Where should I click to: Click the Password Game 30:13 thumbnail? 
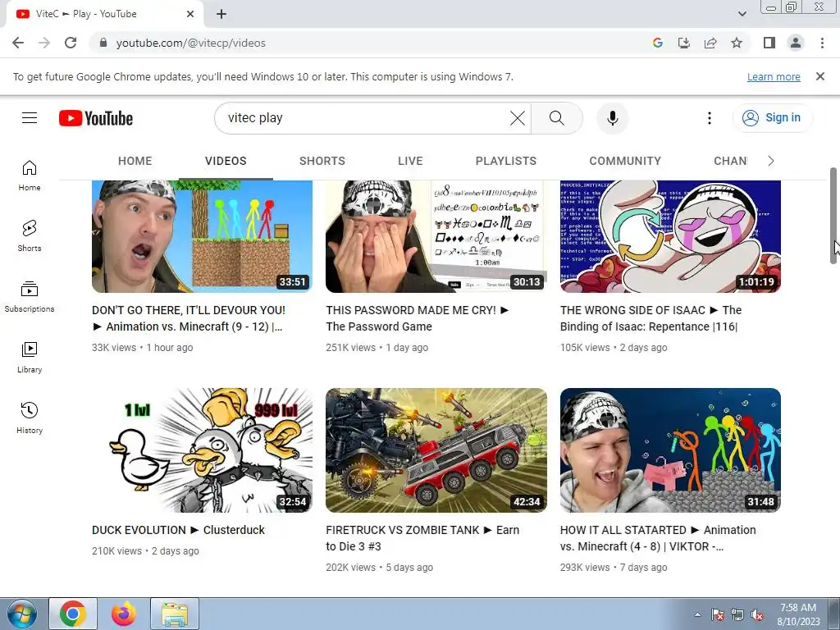[436, 237]
